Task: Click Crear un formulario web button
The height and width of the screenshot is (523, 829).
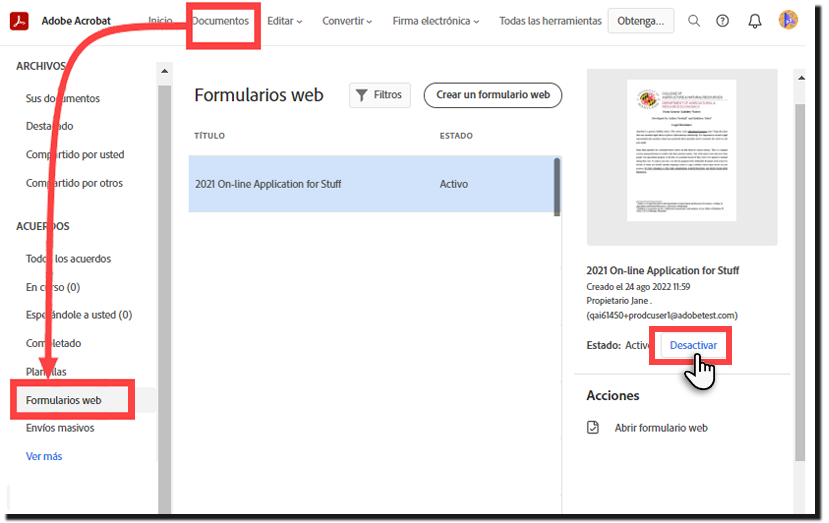Action: 493,95
